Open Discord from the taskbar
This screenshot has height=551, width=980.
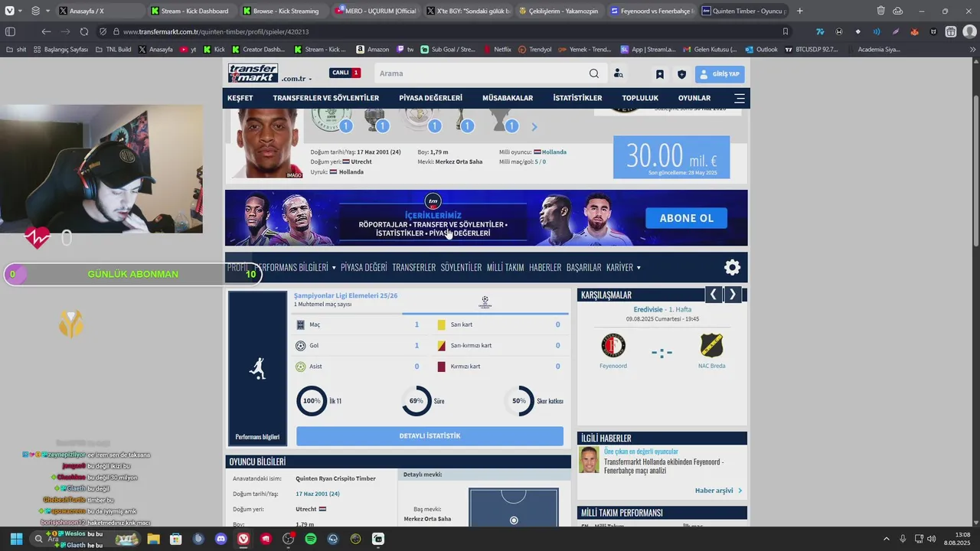221,539
